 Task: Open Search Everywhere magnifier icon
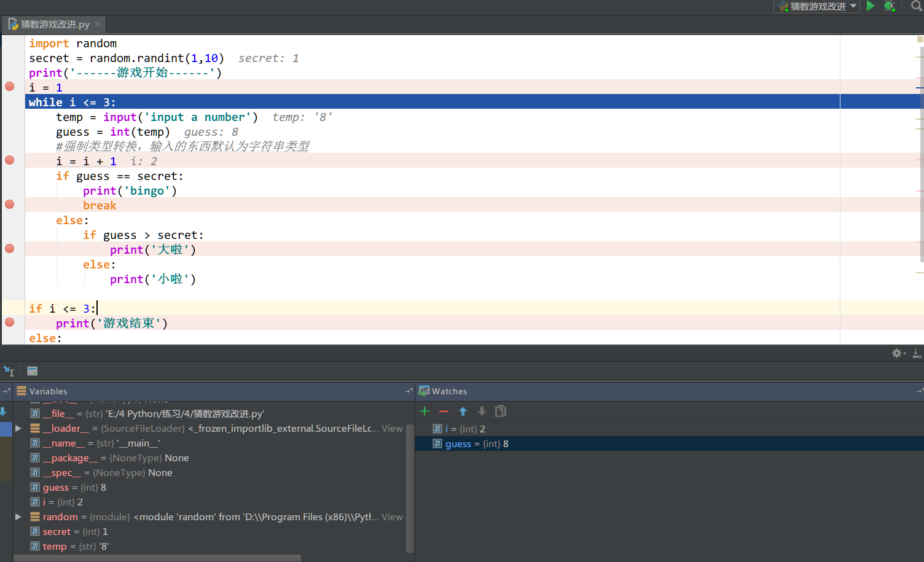click(x=916, y=6)
